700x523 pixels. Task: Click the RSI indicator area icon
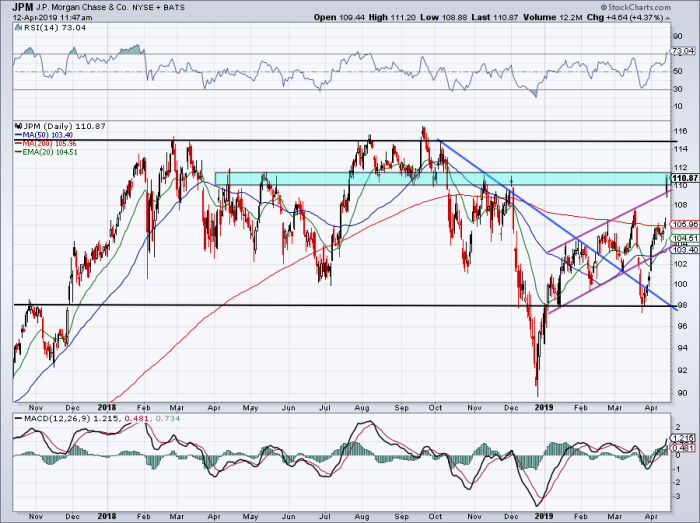pos(17,28)
